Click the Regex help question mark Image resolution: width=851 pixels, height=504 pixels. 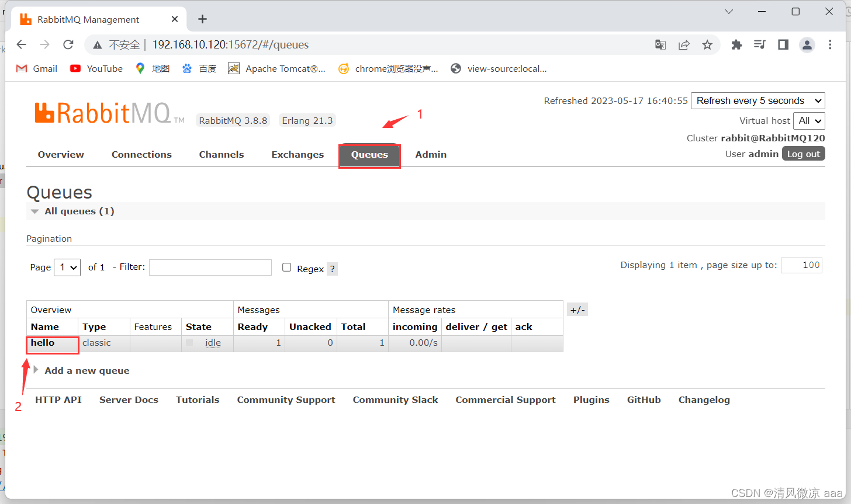332,269
